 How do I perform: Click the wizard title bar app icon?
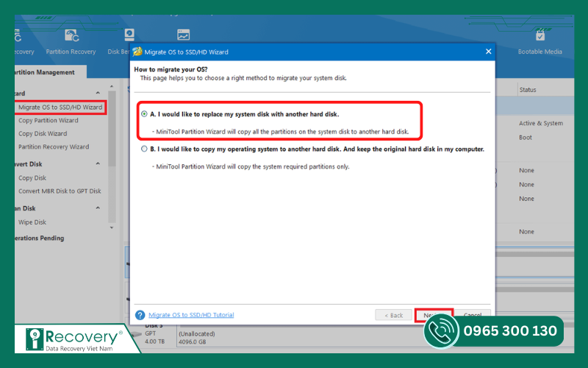pos(137,52)
